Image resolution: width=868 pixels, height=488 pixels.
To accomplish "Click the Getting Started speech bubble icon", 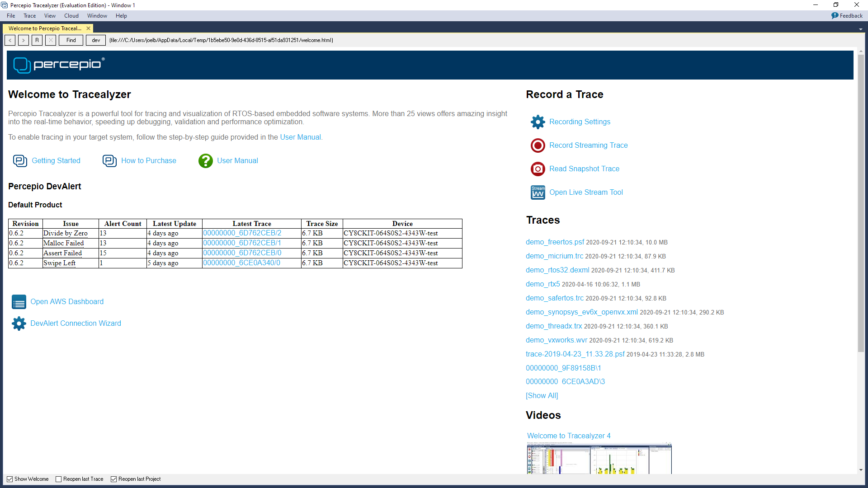I will [20, 160].
